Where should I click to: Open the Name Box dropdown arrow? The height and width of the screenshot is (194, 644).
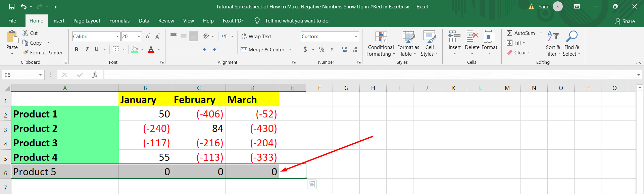pyautogui.click(x=40, y=75)
